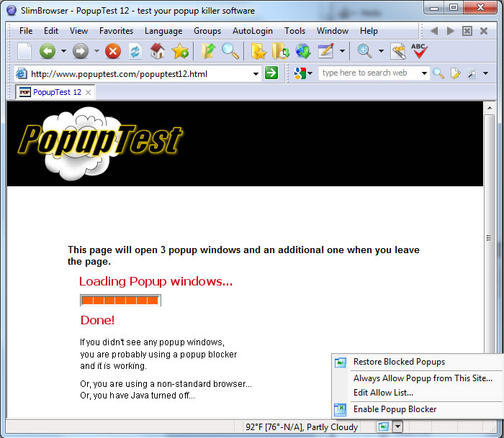Open the Language menu

click(x=163, y=31)
